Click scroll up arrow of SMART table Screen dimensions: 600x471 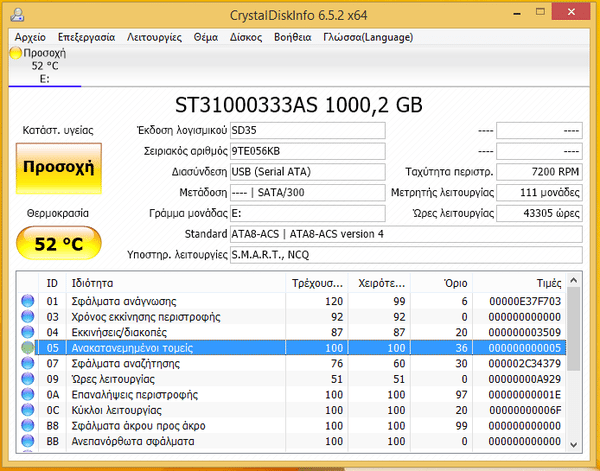click(x=573, y=281)
